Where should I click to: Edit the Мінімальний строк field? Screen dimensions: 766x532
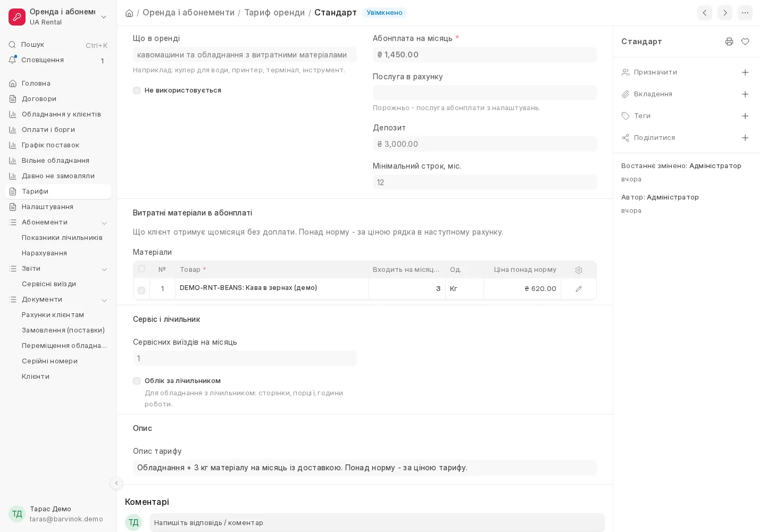pyautogui.click(x=485, y=182)
